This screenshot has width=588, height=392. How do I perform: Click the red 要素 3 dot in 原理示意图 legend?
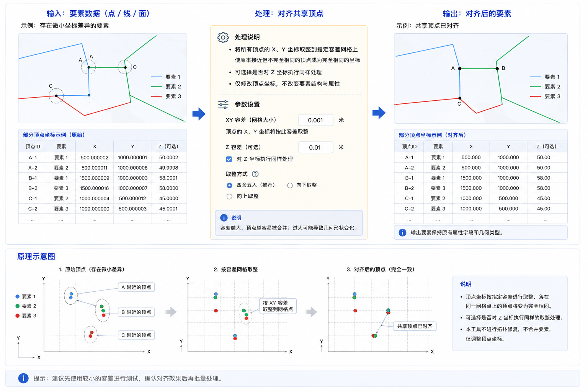[x=17, y=316]
